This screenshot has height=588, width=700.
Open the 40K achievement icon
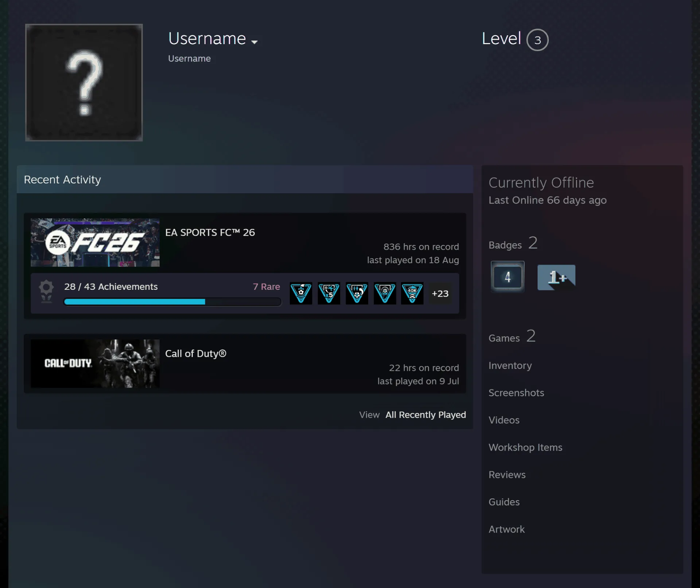click(x=412, y=293)
